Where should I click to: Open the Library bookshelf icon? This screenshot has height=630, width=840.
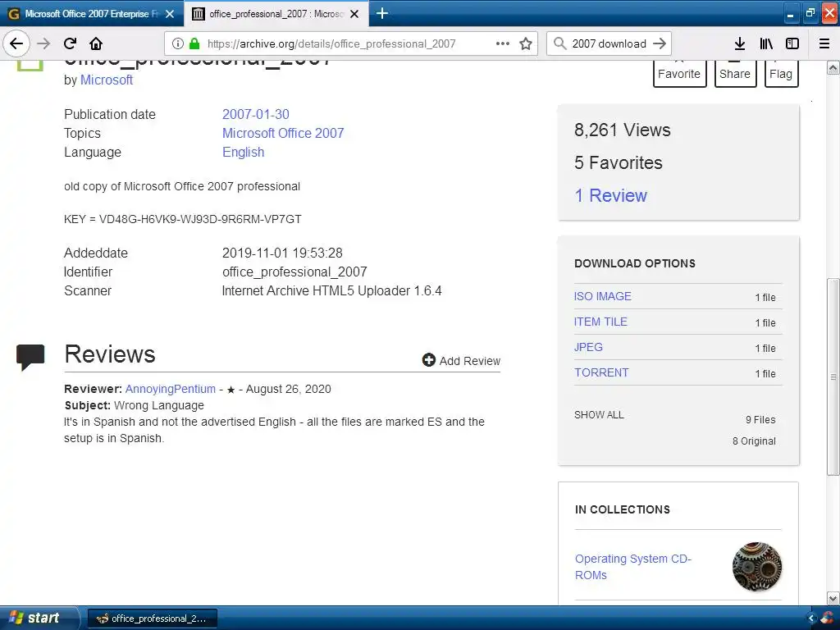click(766, 43)
